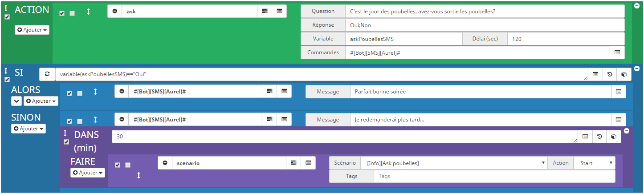The height and width of the screenshot is (194, 644).
Task: Open the Ajouter dropdown under ACTION
Action: (32, 30)
